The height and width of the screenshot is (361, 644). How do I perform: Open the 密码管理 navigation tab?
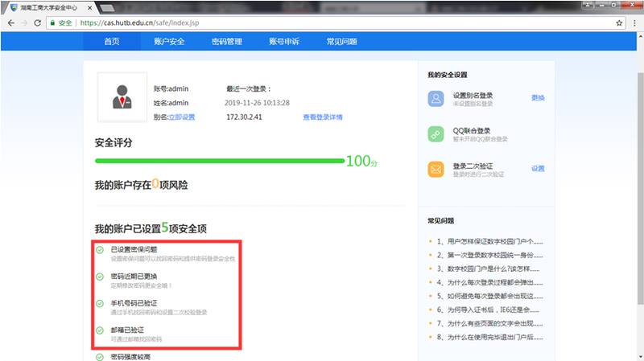(x=227, y=42)
